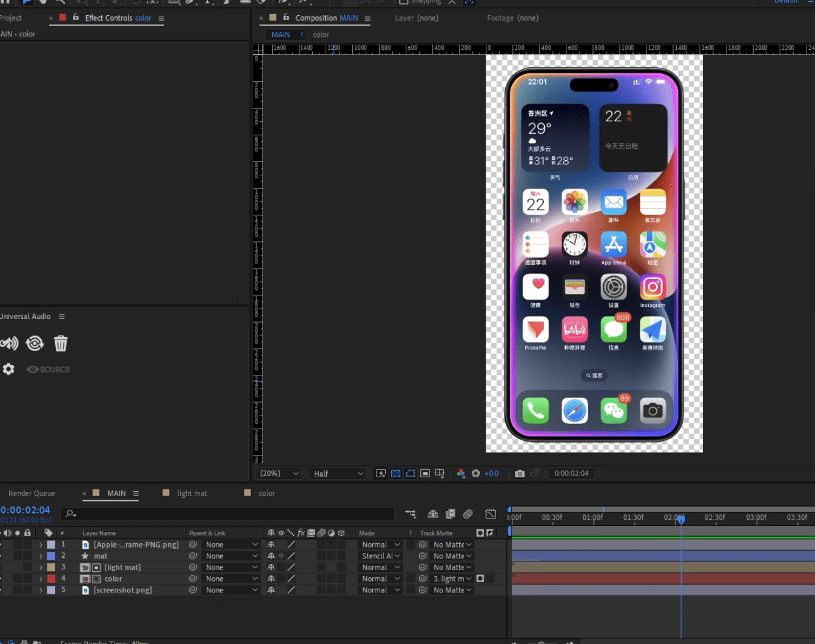Screen dimensions: 815x644
Task: Click the 01:00f mark on time ruler
Action: click(x=592, y=517)
